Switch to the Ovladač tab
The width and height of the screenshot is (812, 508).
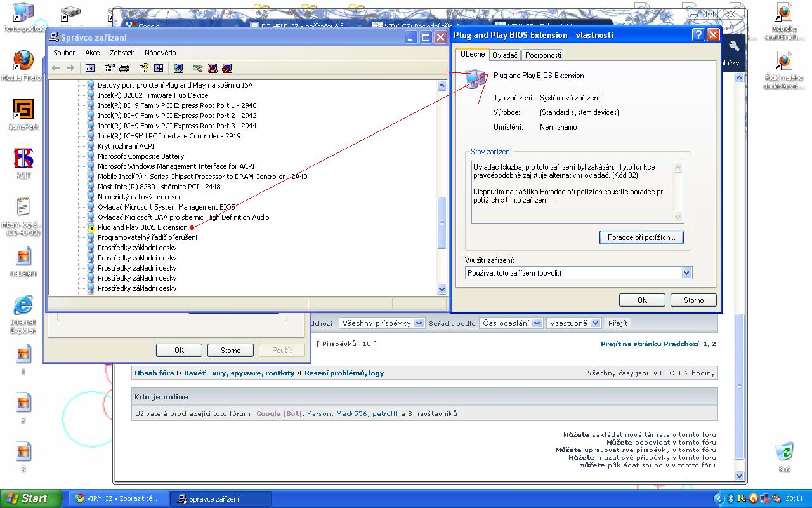click(505, 55)
